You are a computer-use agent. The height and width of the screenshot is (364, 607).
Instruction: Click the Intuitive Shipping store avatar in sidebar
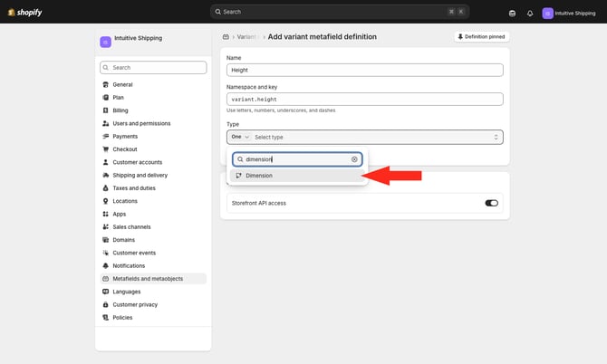click(105, 42)
